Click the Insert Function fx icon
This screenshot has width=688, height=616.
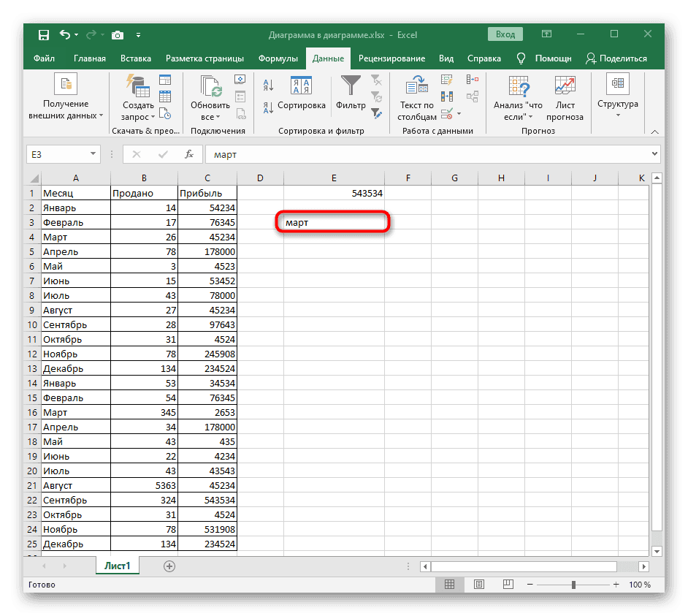click(189, 154)
